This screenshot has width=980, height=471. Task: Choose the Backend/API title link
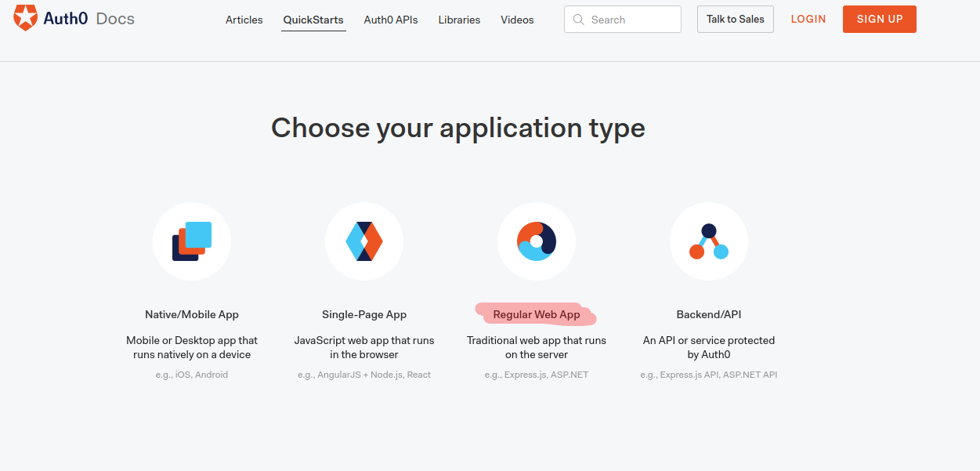pos(709,314)
